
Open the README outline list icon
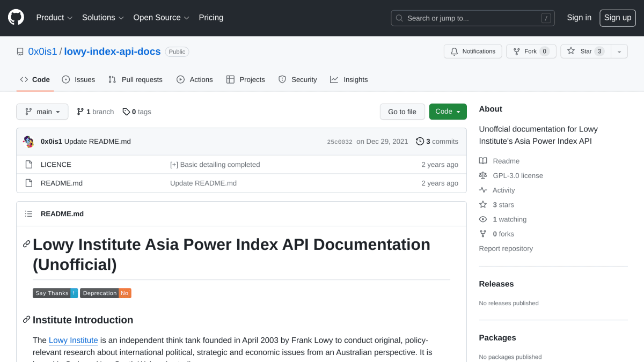pos(29,214)
